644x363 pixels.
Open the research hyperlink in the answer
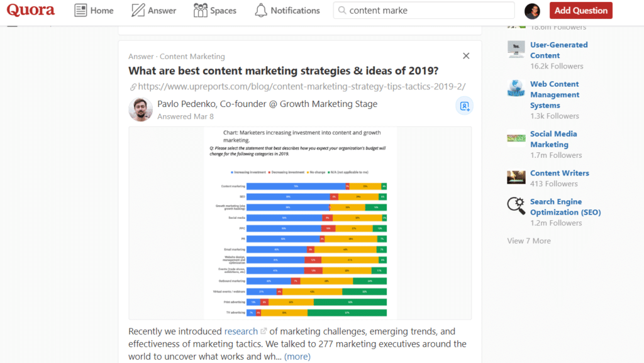pos(241,331)
